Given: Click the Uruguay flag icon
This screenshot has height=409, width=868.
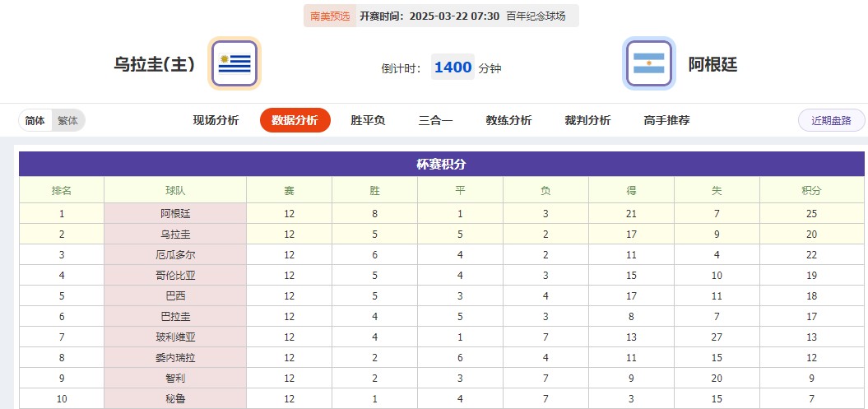Looking at the screenshot, I should click(235, 63).
